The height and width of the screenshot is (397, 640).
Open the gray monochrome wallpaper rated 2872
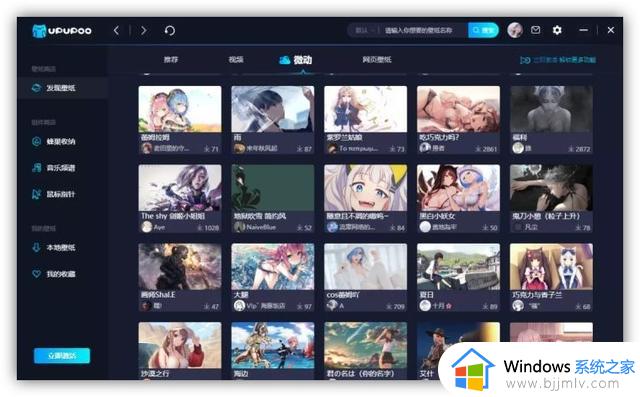551,109
